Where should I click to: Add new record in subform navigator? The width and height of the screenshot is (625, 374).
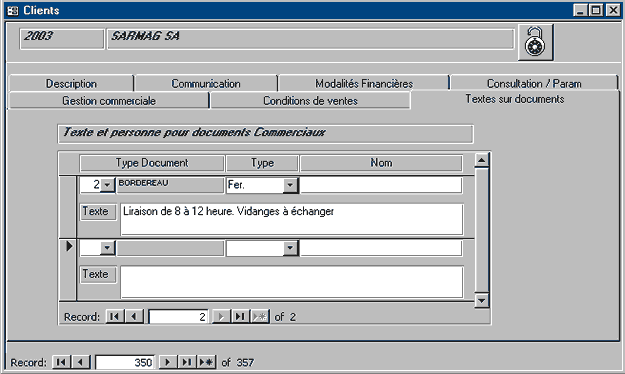[260, 317]
